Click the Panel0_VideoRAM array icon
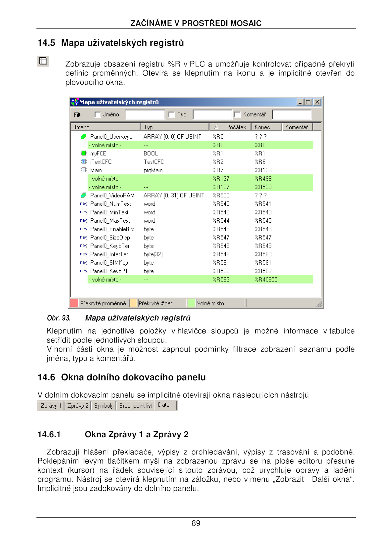Screen dimensions: 392x555 [83, 195]
